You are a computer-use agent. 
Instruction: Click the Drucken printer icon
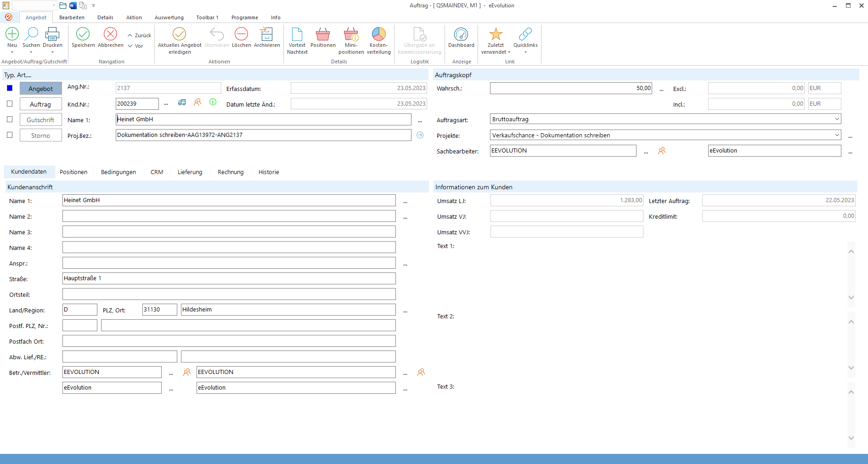click(52, 34)
